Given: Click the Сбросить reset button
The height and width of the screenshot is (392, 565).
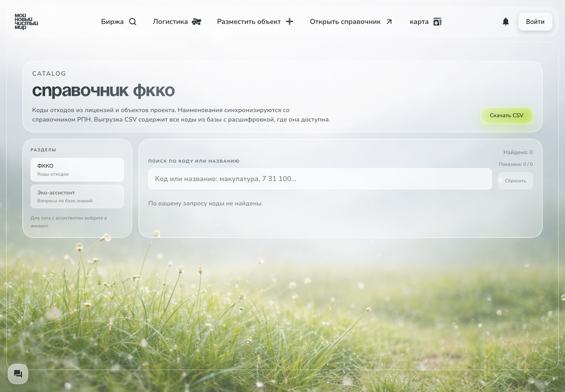Looking at the screenshot, I should coord(516,181).
